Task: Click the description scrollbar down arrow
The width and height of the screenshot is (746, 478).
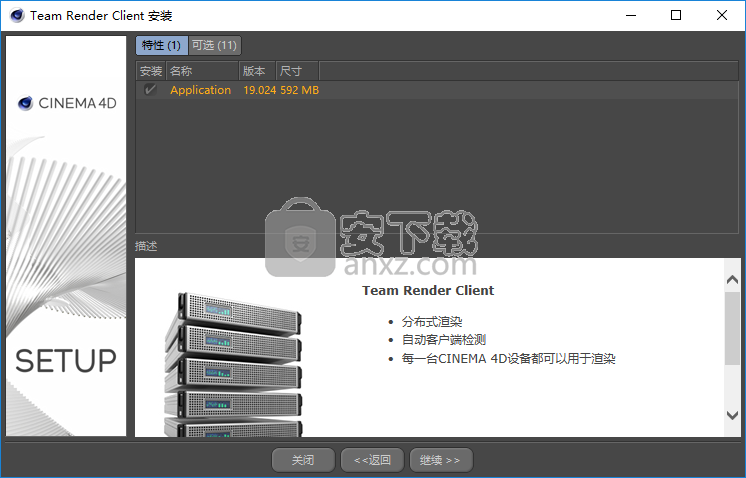Action: click(x=733, y=415)
